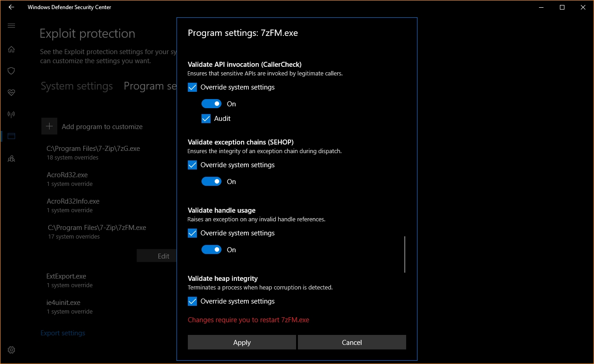Click the Validate heap integrity heading
Screen dimensions: 594x364
click(223, 279)
